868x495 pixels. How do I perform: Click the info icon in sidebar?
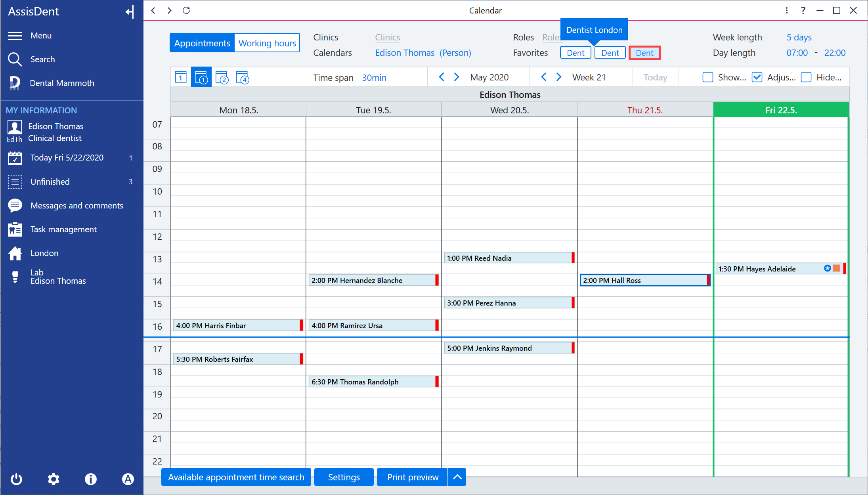point(91,479)
